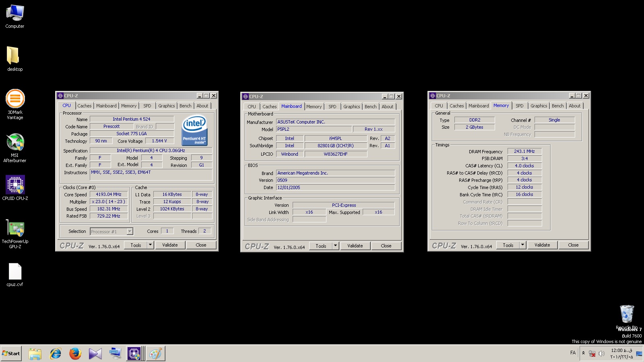
Task: Open SPD tab in first CPU-Z window
Action: [x=147, y=106]
